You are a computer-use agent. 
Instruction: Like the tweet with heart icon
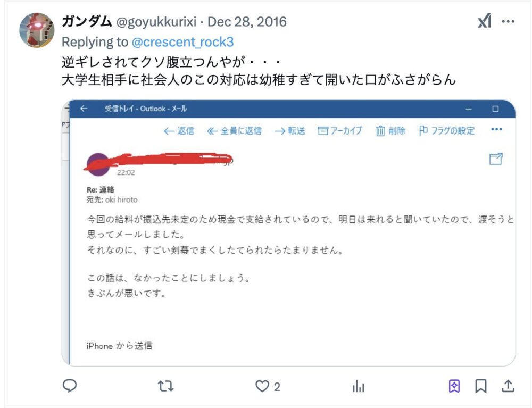[x=262, y=386]
